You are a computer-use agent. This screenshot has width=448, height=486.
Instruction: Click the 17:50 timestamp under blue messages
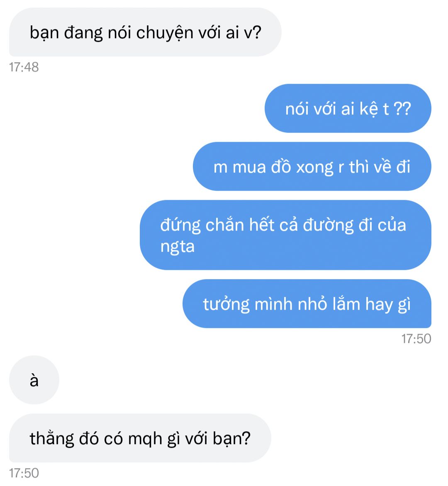click(x=416, y=339)
